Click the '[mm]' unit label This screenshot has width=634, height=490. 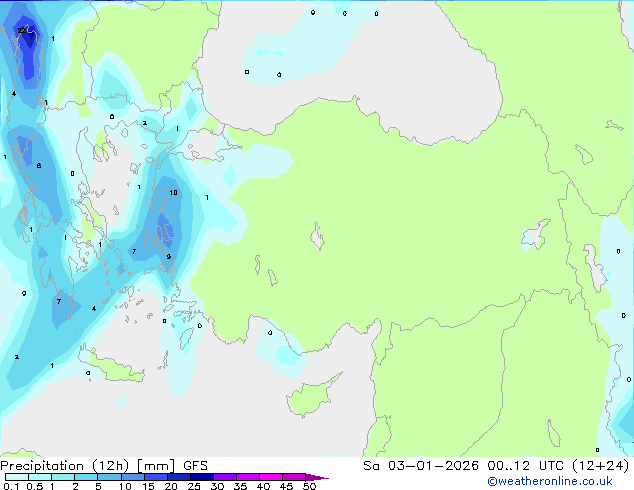[156, 466]
